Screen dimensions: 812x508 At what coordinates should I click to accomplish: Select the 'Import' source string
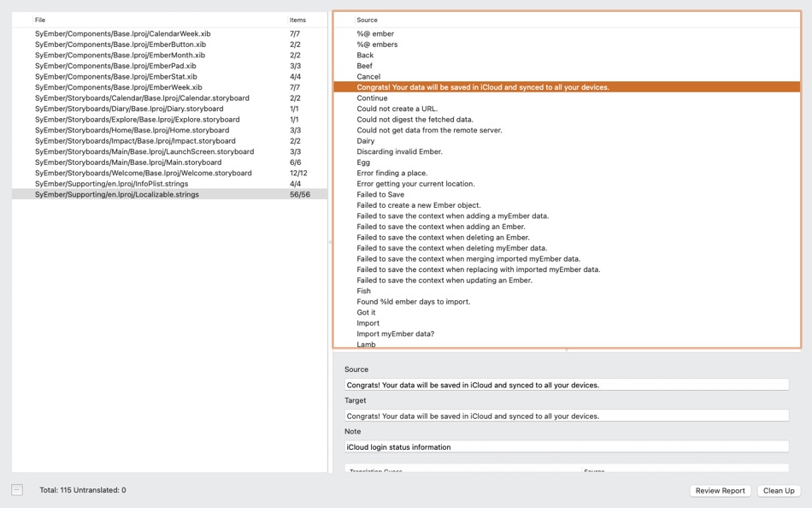pyautogui.click(x=567, y=323)
